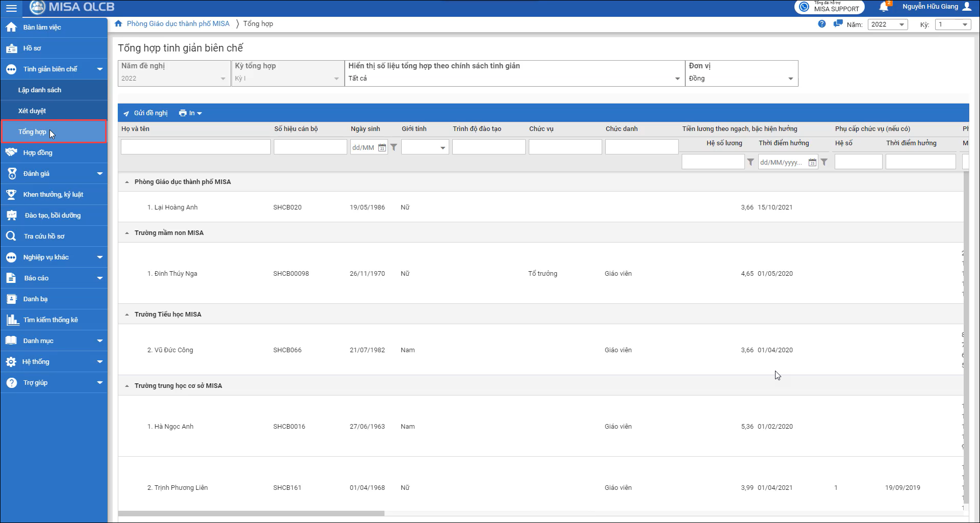The height and width of the screenshot is (523, 980).
Task: Click the help question mark icon
Action: [x=821, y=24]
